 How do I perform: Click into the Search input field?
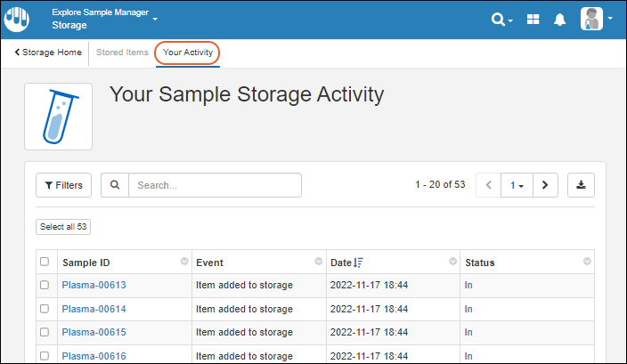[x=214, y=185]
